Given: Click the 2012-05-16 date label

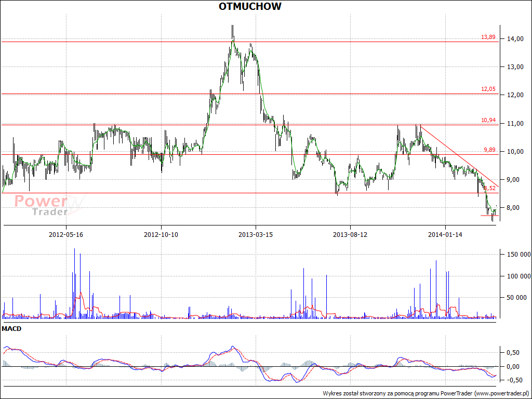Looking at the screenshot, I should point(66,234).
